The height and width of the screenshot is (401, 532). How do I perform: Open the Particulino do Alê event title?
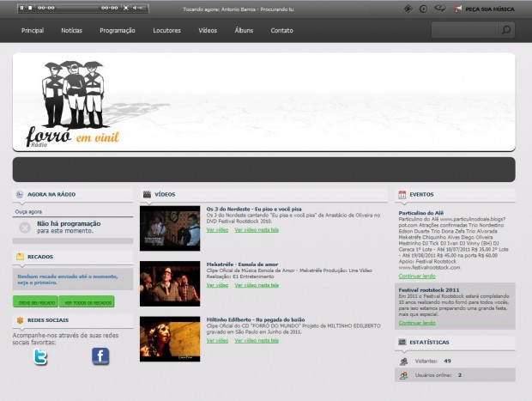tap(421, 213)
